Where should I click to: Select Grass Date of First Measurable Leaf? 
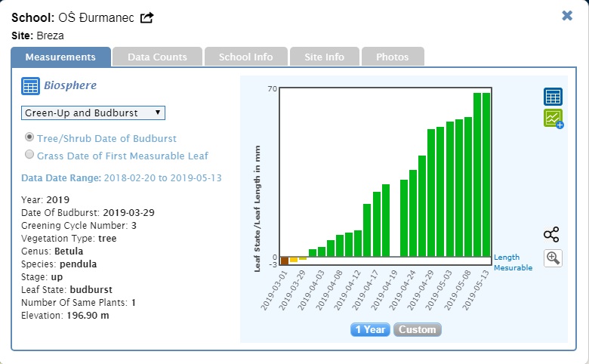(29, 155)
